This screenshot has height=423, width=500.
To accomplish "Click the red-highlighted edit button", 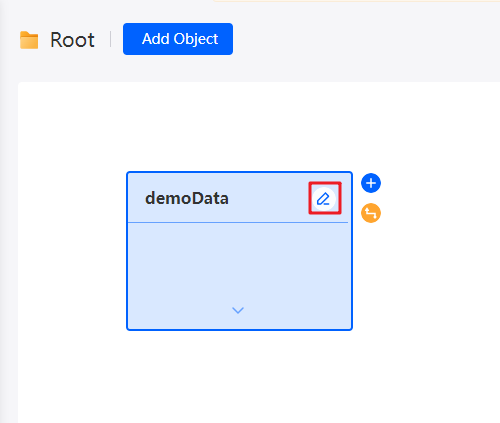I will (325, 198).
